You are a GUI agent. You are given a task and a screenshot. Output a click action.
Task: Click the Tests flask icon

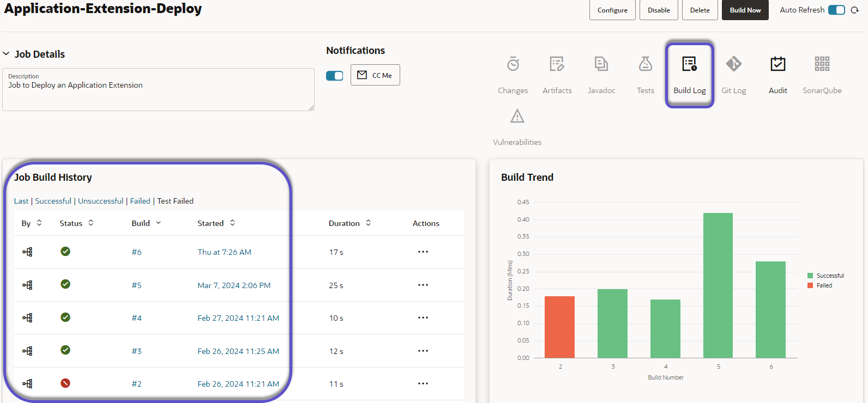pos(645,64)
